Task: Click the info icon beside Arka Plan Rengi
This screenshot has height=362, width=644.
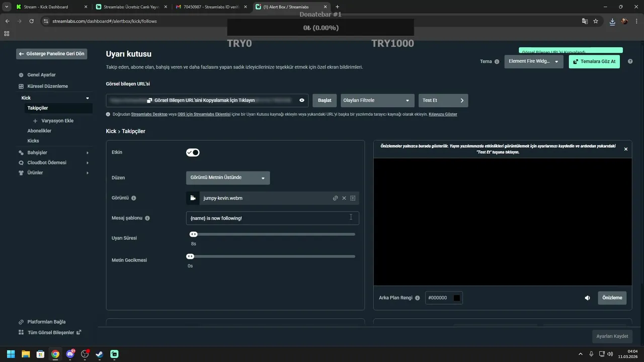Action: tap(417, 298)
